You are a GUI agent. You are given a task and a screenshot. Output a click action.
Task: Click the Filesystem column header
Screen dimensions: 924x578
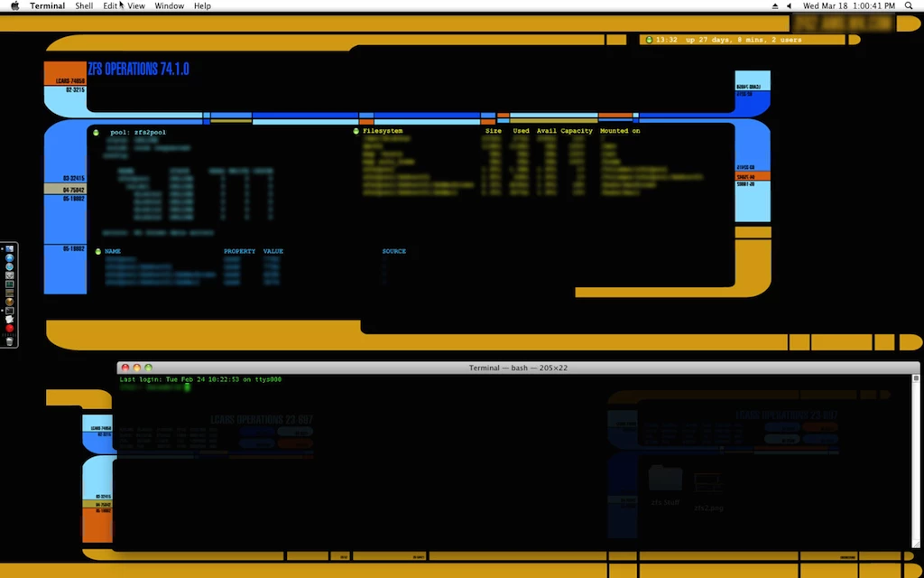click(383, 131)
